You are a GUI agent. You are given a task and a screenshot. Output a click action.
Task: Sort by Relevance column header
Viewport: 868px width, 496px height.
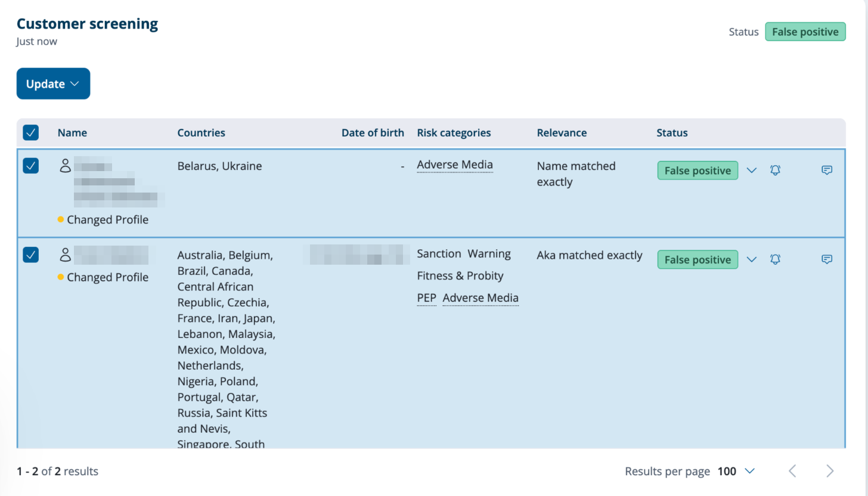click(x=562, y=132)
